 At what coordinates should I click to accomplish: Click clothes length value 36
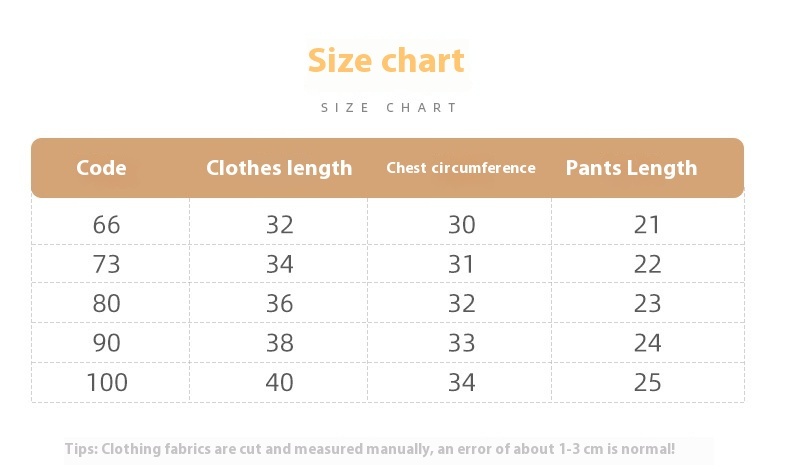tap(280, 303)
